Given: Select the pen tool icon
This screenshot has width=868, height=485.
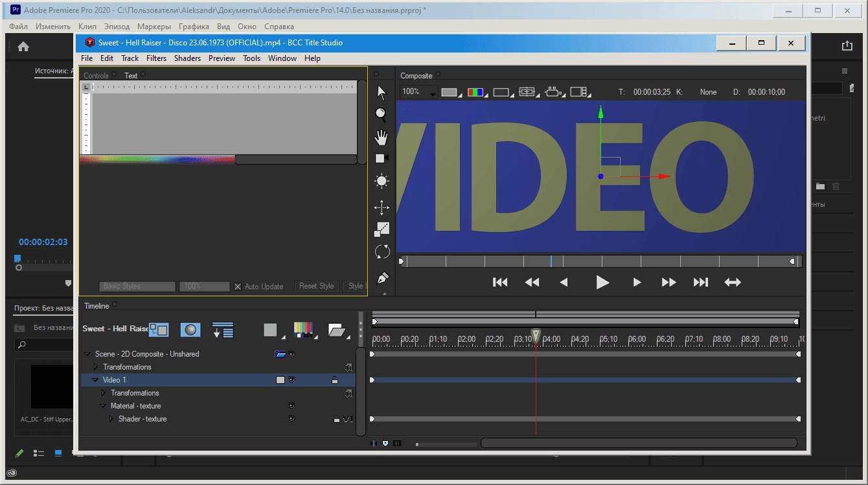Looking at the screenshot, I should [382, 278].
